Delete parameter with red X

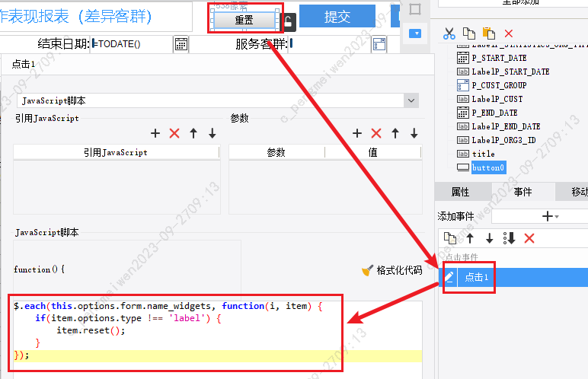click(x=376, y=133)
